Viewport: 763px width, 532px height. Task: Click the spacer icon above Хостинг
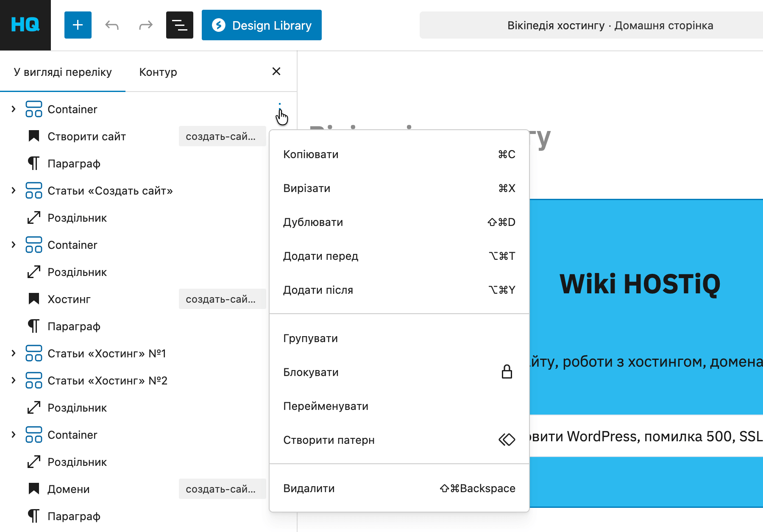point(34,272)
